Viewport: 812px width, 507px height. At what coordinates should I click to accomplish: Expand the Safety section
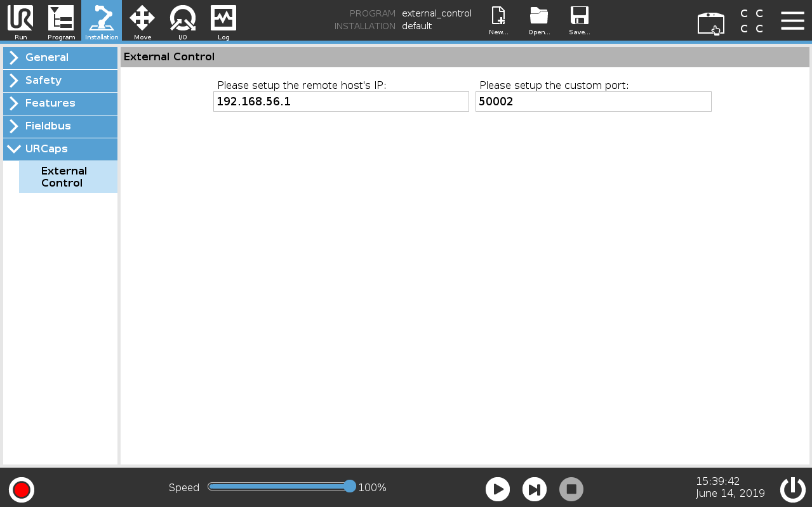tap(60, 81)
